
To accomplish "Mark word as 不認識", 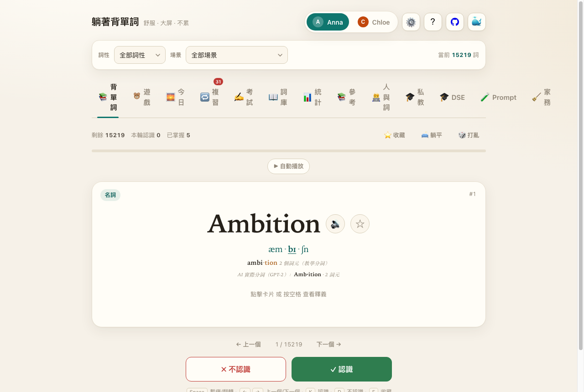I will (236, 369).
